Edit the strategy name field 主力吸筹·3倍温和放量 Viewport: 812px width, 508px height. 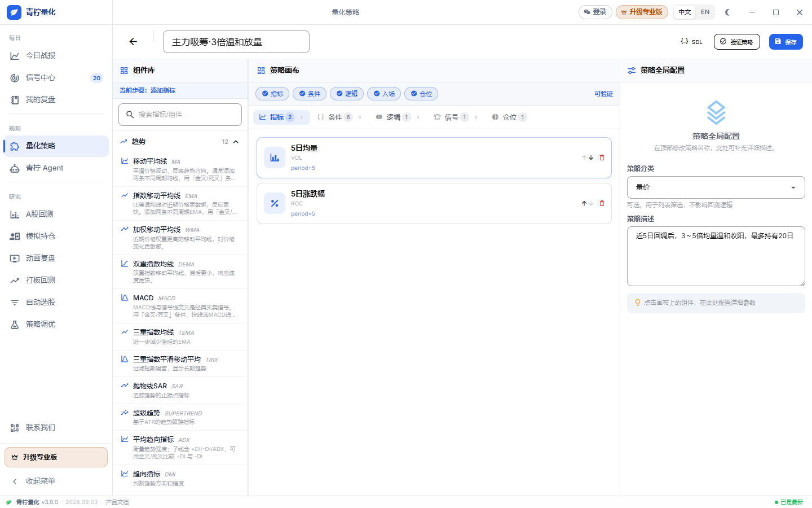coord(236,42)
